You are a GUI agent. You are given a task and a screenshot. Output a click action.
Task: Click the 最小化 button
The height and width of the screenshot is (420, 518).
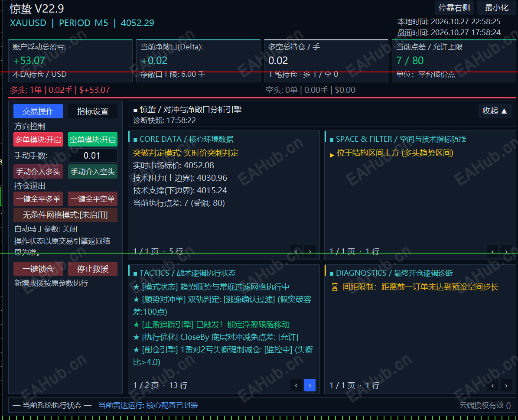[496, 8]
